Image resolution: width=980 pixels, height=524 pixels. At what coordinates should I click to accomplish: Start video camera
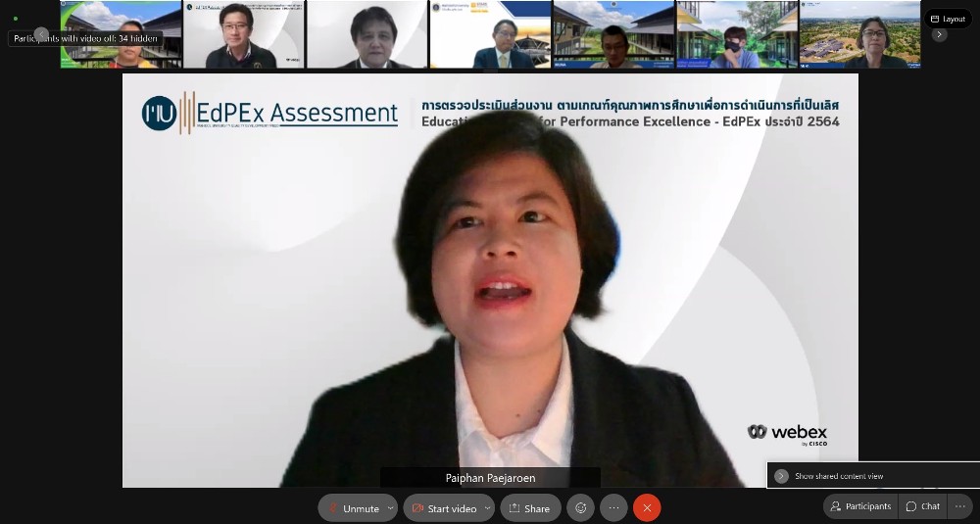pos(444,508)
